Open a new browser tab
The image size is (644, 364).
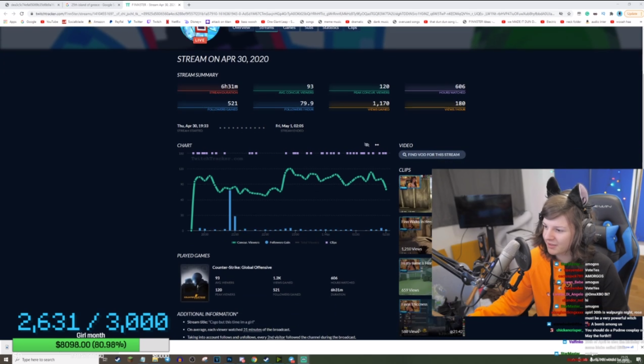point(189,5)
